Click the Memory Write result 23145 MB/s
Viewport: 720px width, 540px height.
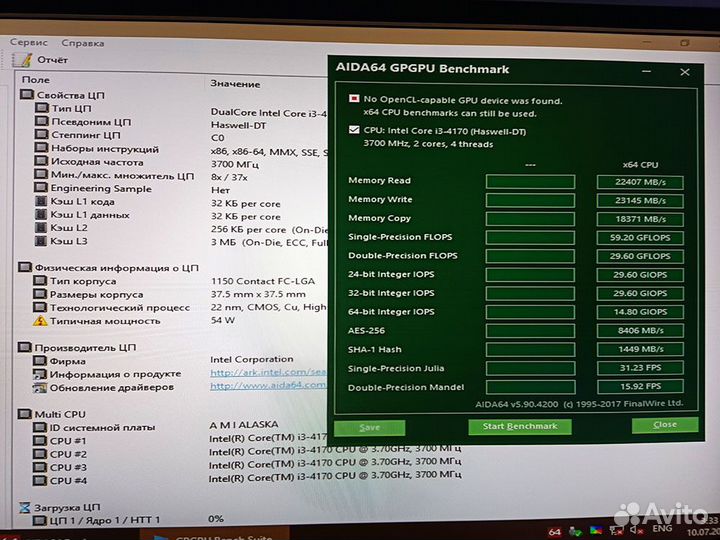[x=640, y=201]
